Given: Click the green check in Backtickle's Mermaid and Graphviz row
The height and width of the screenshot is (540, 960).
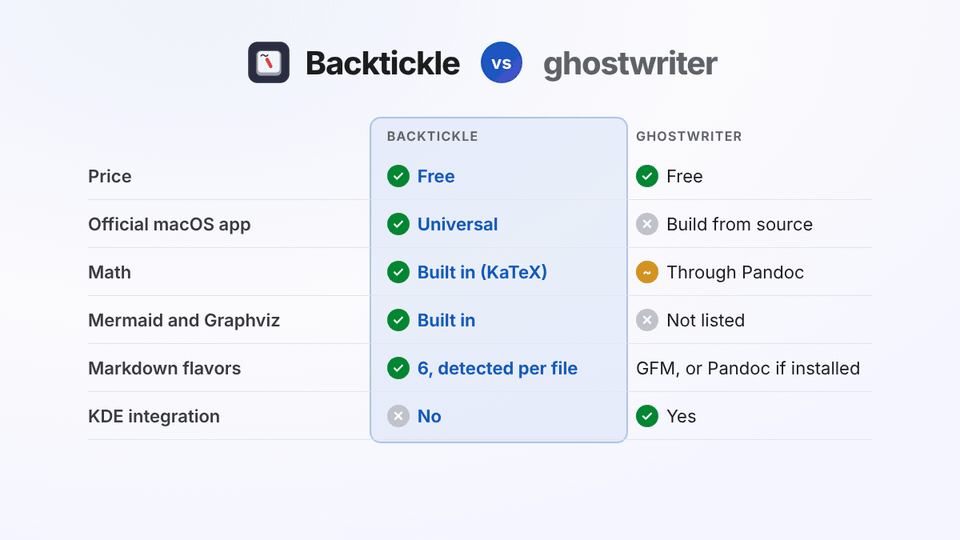Looking at the screenshot, I should (398, 320).
